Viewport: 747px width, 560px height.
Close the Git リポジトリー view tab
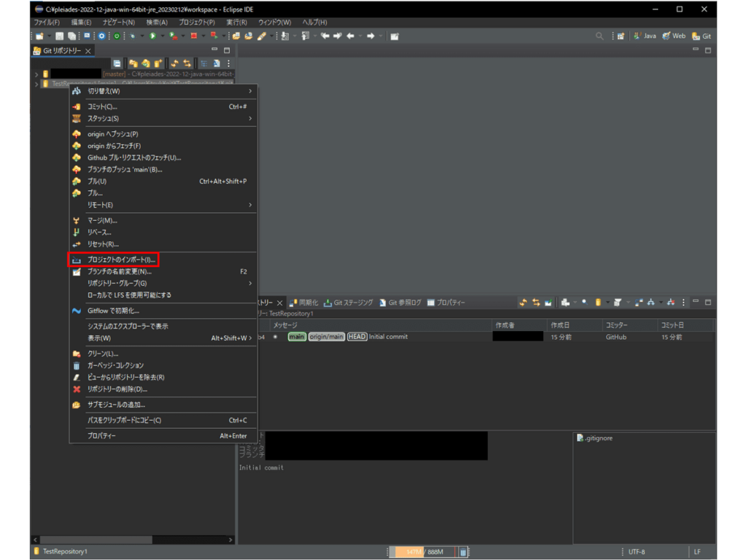(88, 51)
